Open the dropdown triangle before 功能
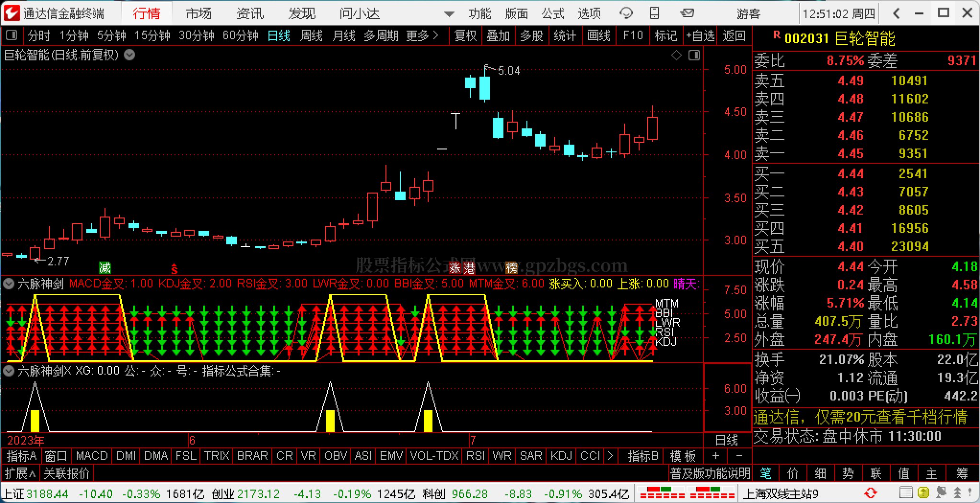This screenshot has width=980, height=503. (449, 14)
